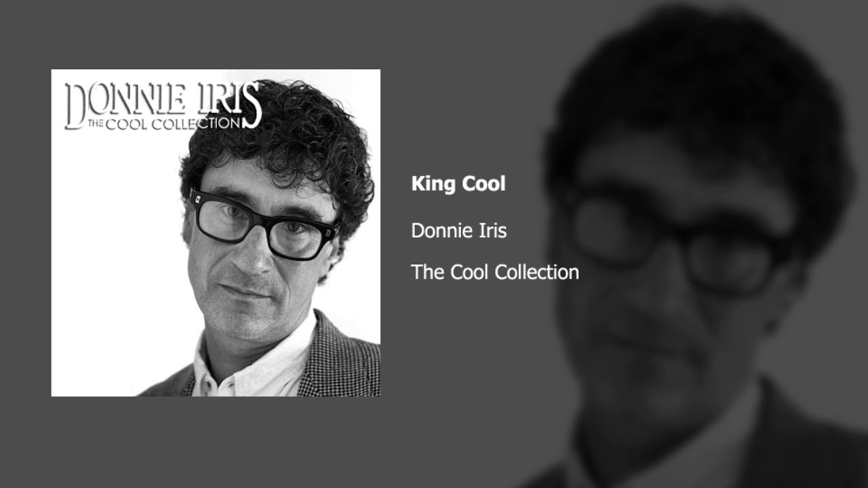
Task: Click The Cool Collection album label beside the cover
Action: pos(495,272)
